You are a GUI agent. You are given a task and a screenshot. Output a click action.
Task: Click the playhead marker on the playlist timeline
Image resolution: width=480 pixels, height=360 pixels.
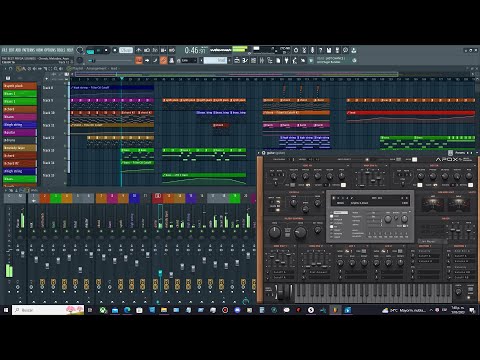click(122, 78)
